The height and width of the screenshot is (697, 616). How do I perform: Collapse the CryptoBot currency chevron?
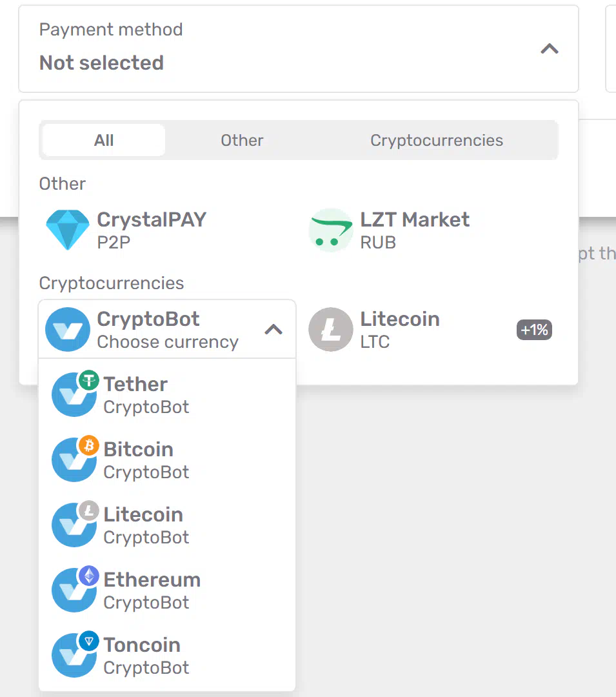click(273, 329)
